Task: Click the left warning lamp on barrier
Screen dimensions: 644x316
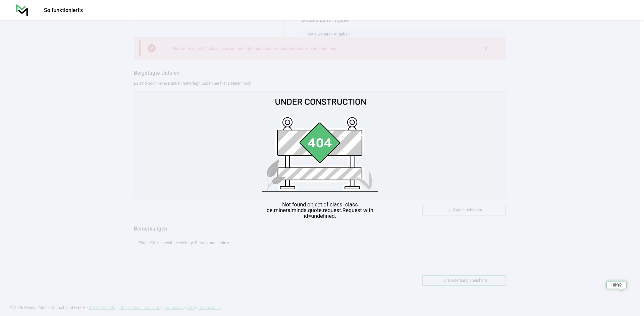Action: [287, 123]
